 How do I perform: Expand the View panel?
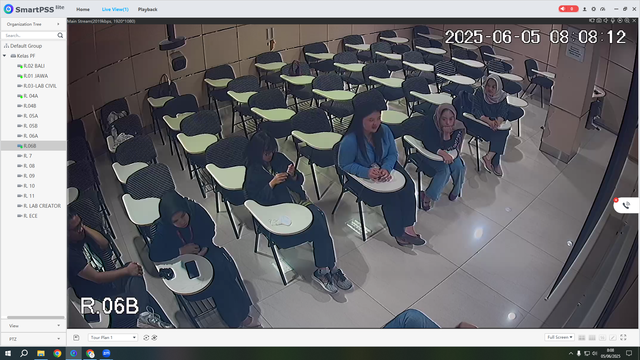(x=33, y=326)
